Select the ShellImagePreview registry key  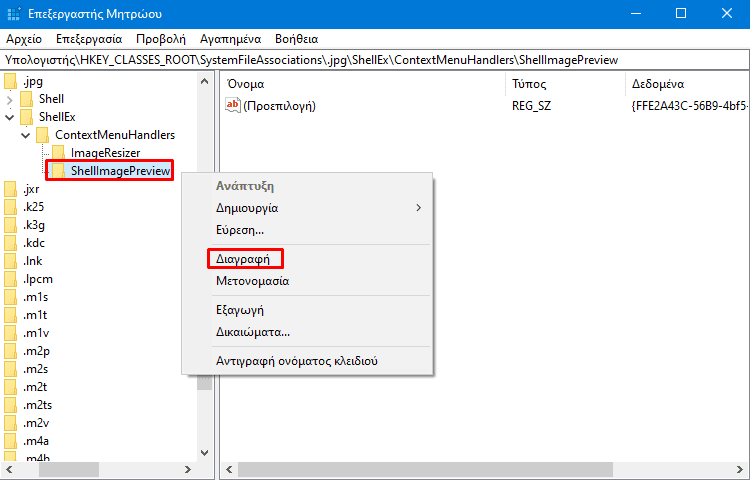click(x=119, y=171)
